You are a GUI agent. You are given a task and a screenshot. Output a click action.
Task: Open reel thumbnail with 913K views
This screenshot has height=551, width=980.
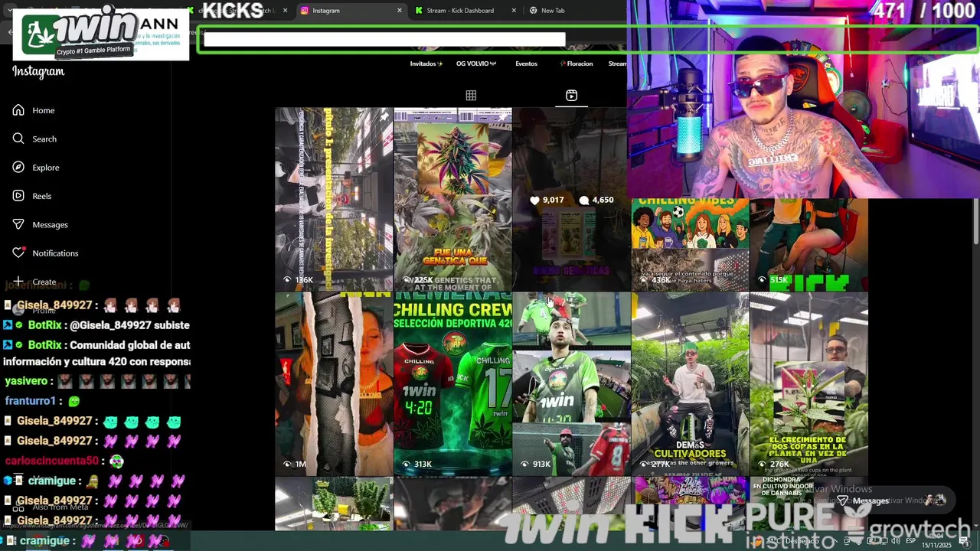[571, 384]
